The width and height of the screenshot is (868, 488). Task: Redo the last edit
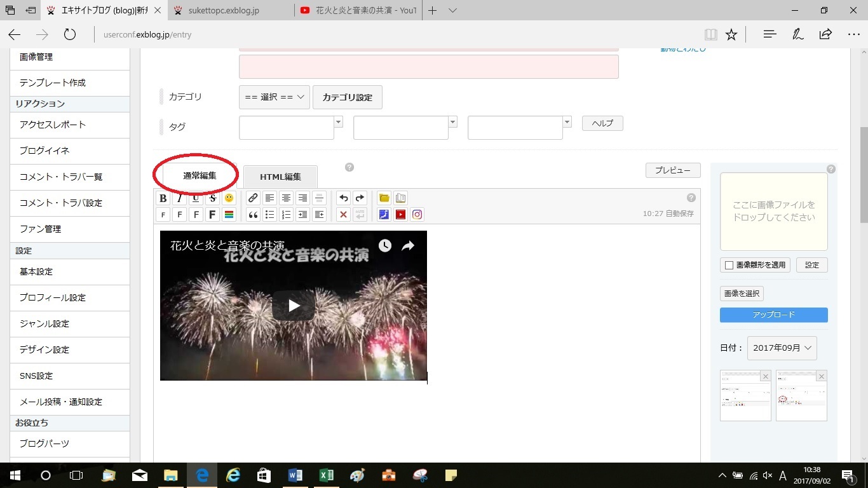[360, 198]
